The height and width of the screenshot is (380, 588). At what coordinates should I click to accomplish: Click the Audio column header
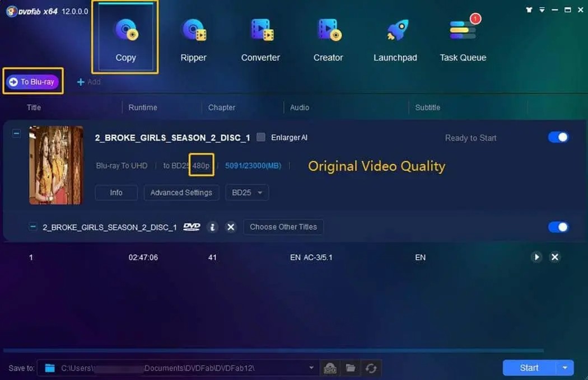(x=300, y=107)
